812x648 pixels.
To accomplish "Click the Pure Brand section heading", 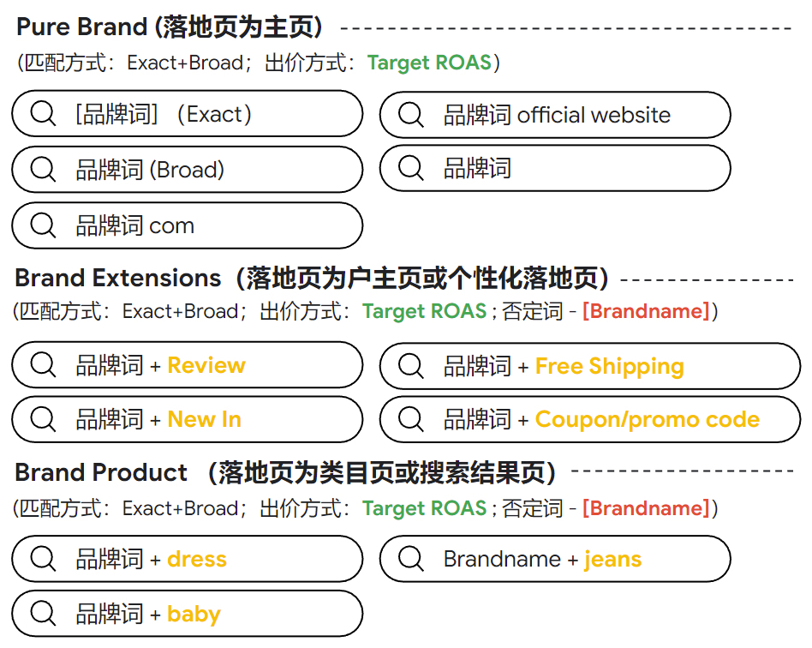I will click(x=171, y=27).
